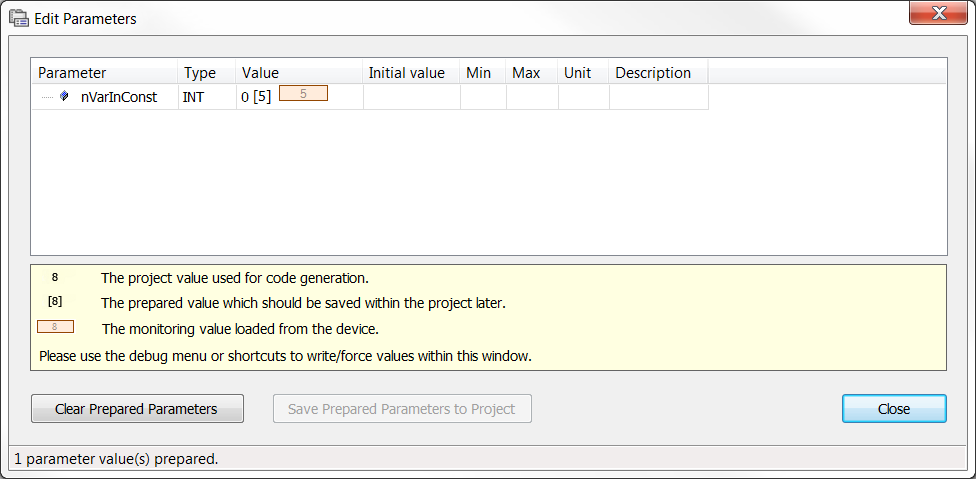Click the legend monitoring value sample box
The height and width of the screenshot is (479, 976).
pos(55,327)
